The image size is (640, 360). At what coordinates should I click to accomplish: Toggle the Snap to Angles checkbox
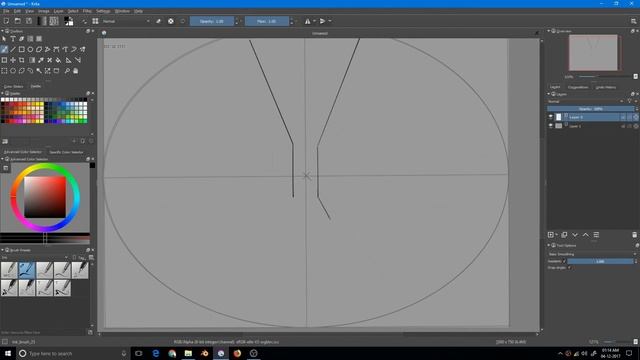tap(569, 268)
